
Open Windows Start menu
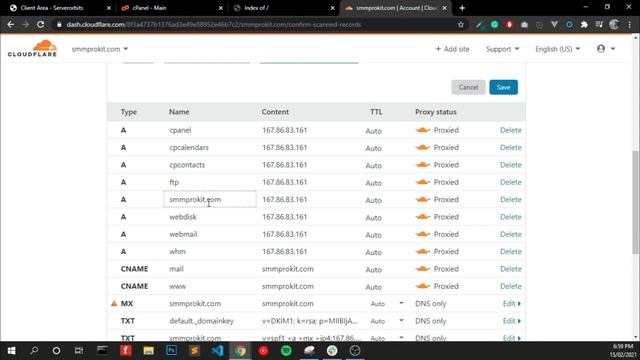tap(11, 351)
